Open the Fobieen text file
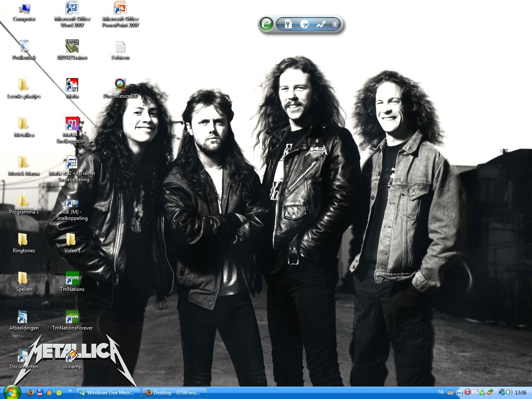Viewport: 532px width, 399px height. pyautogui.click(x=121, y=50)
